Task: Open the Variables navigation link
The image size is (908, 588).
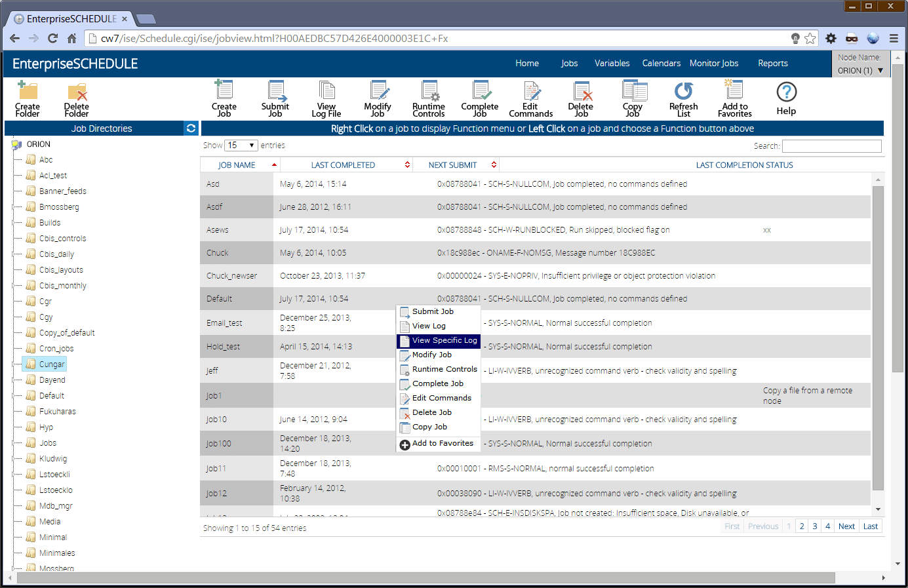Action: point(612,64)
